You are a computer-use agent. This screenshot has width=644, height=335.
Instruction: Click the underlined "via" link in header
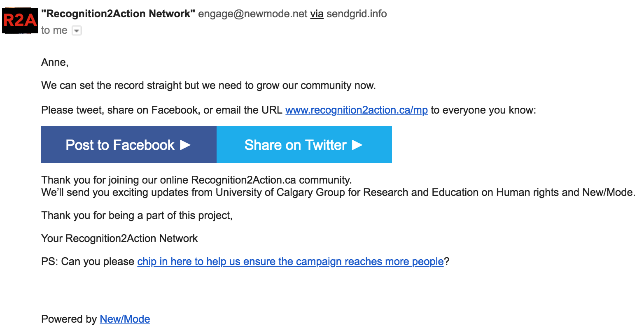pyautogui.click(x=317, y=14)
